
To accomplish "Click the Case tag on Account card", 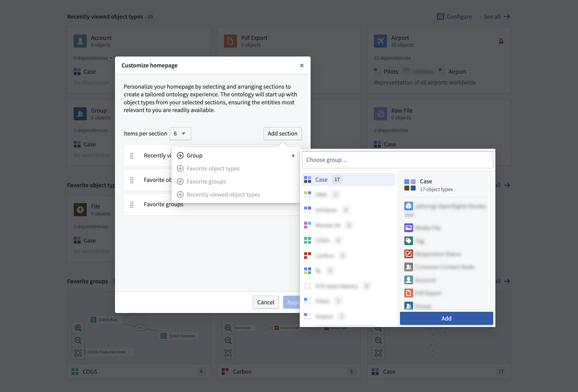I will pyautogui.click(x=85, y=72).
